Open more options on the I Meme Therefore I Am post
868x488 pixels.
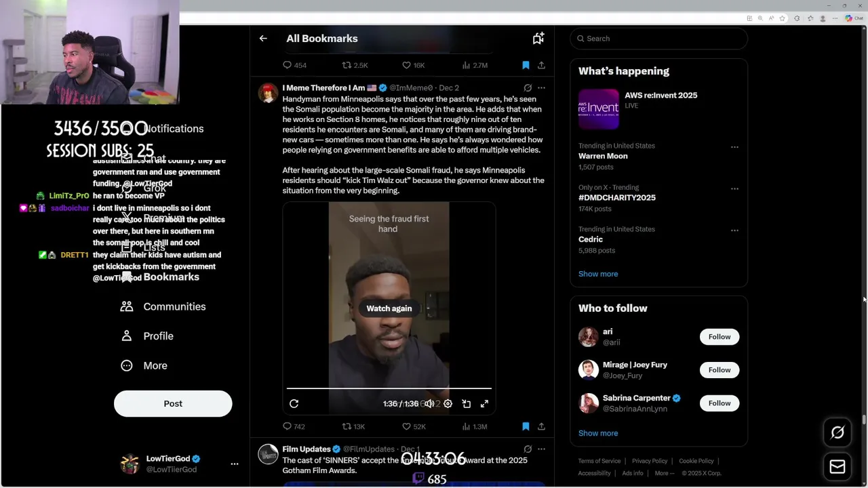[541, 87]
